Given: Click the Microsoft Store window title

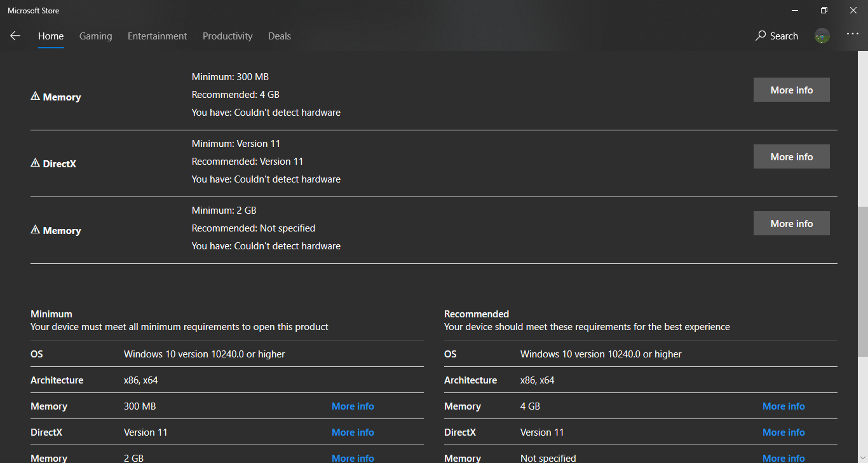Looking at the screenshot, I should pyautogui.click(x=33, y=10).
